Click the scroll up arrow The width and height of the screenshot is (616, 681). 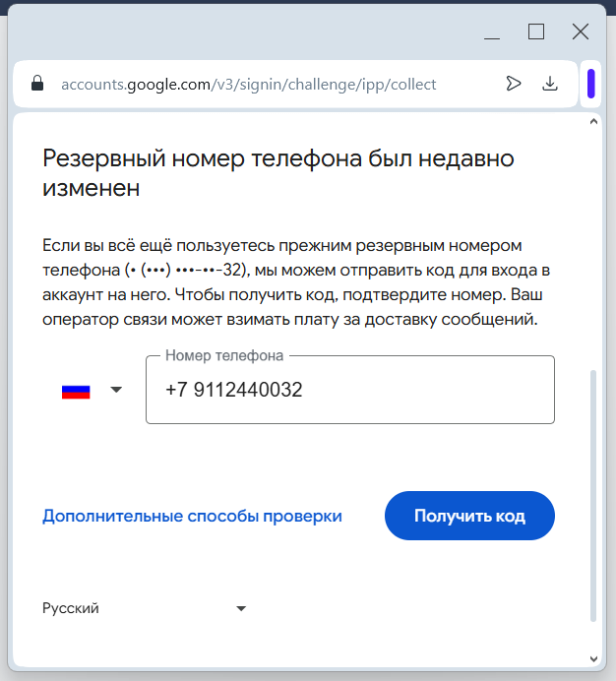point(593,122)
